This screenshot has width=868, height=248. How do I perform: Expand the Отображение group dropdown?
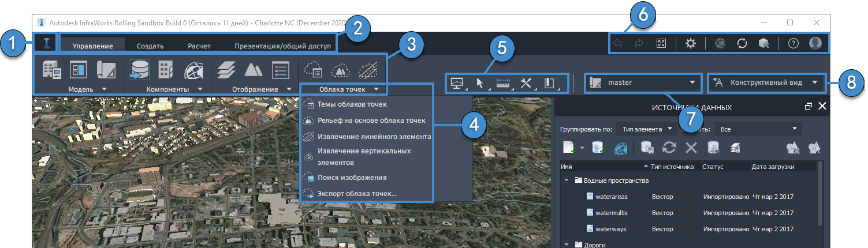(289, 89)
